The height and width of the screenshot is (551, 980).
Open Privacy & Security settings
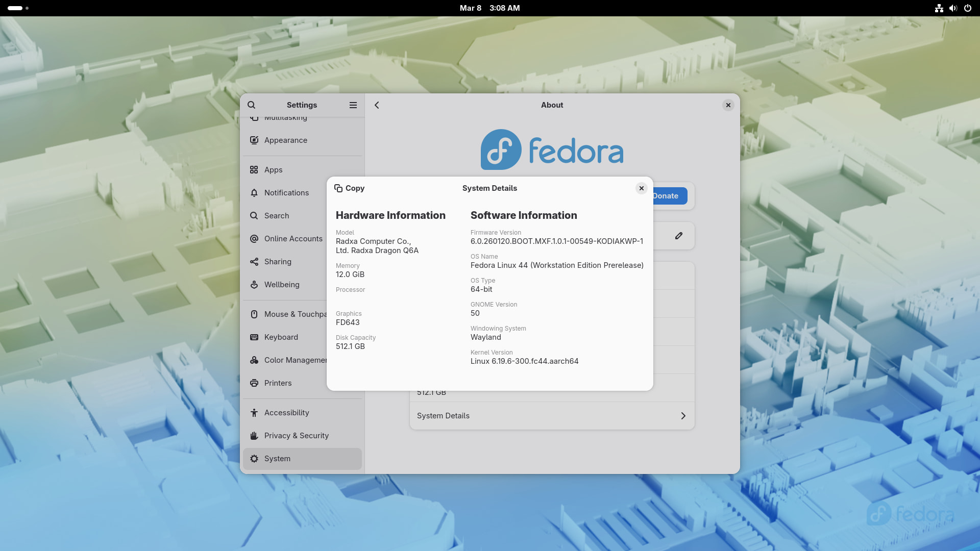(x=303, y=436)
